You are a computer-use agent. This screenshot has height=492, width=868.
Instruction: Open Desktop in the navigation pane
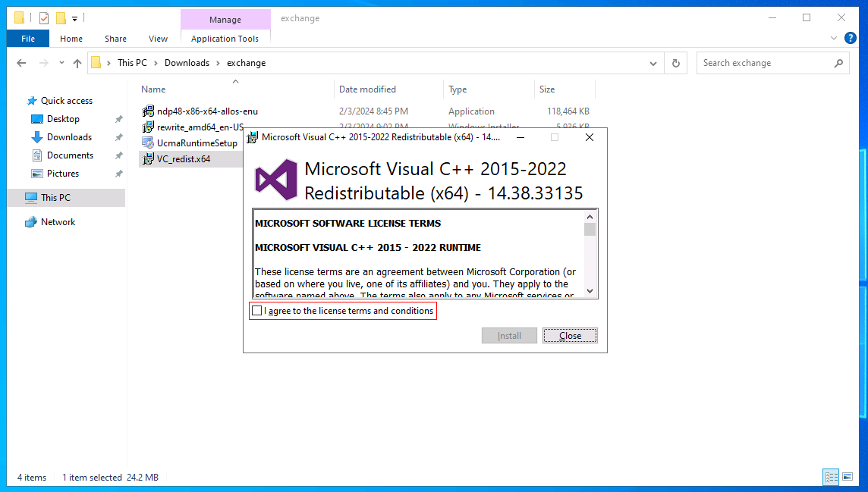click(63, 119)
